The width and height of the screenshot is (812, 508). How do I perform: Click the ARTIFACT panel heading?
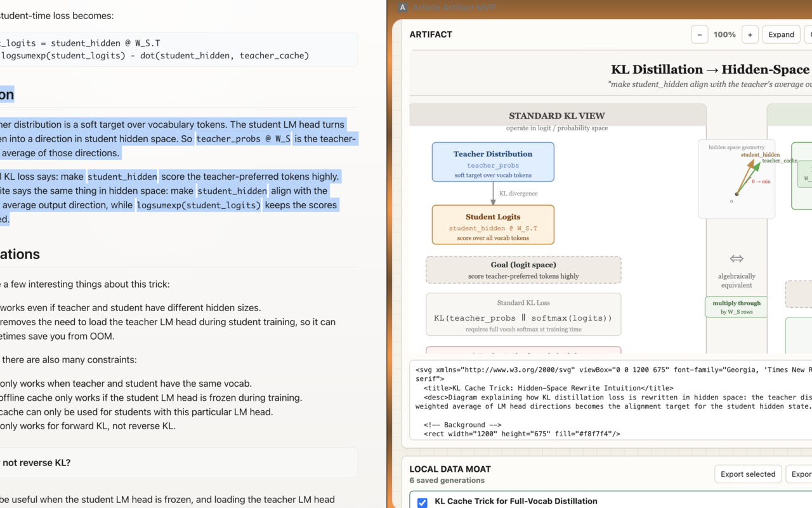point(431,34)
